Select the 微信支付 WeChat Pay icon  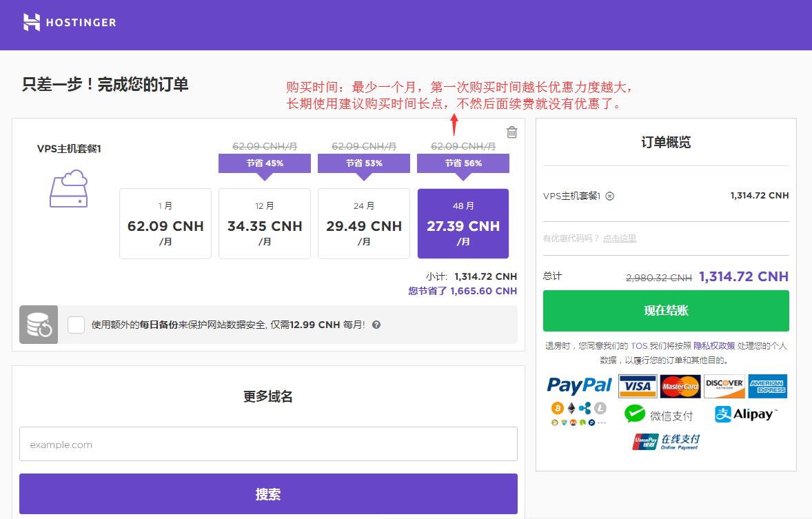pos(658,414)
